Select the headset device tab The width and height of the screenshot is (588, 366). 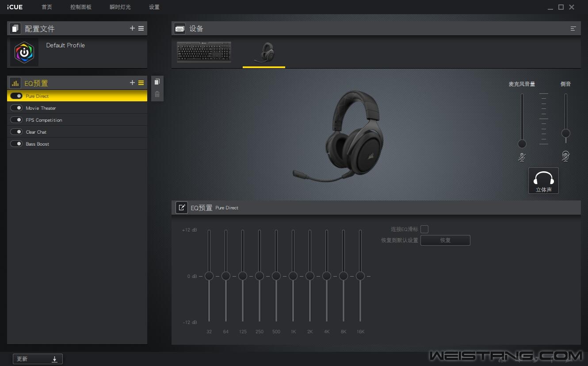pos(264,53)
